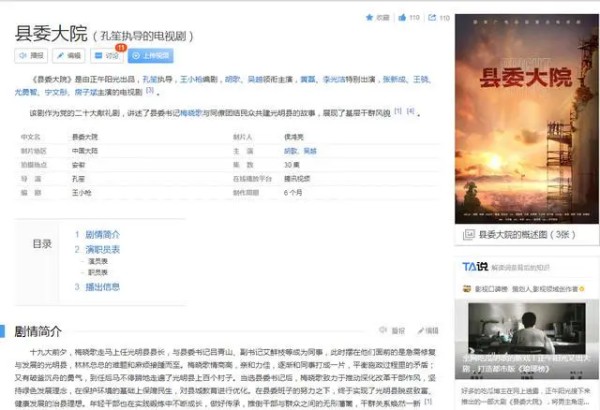The height and width of the screenshot is (410, 600).
Task: Click the pencil edit button under title
Action: click(x=68, y=56)
